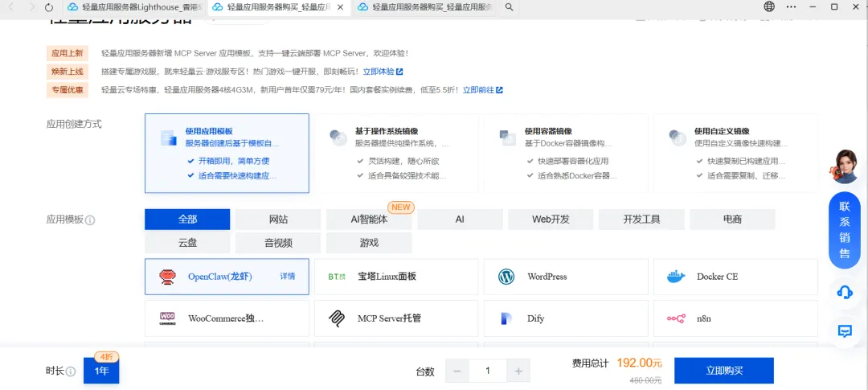Select the Docker CE template
868x390 pixels.
coord(735,277)
